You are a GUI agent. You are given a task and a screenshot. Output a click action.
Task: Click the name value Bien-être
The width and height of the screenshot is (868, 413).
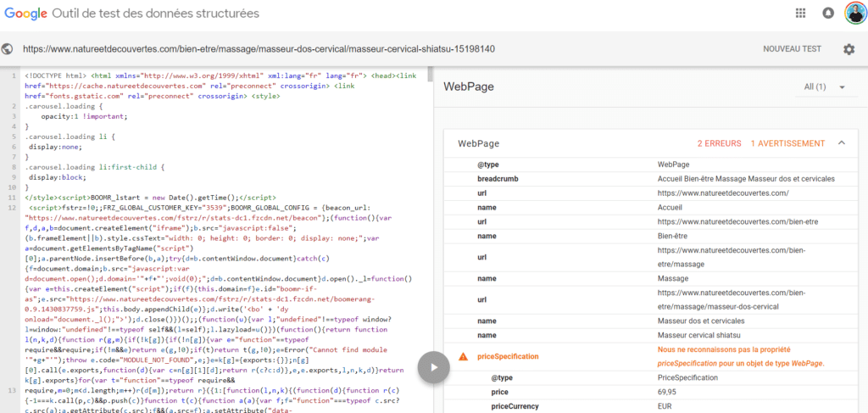[672, 236]
